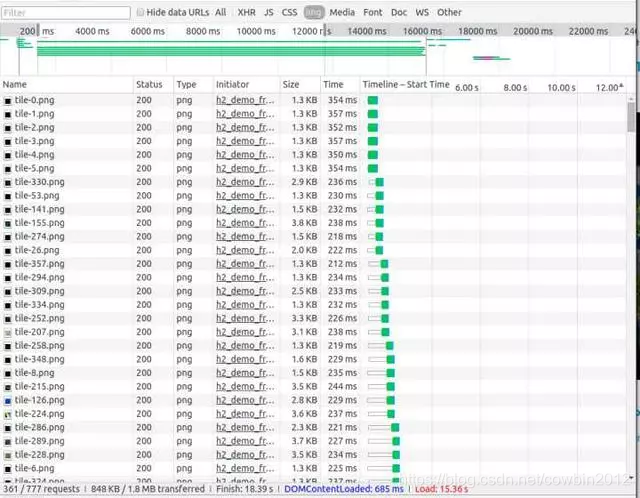This screenshot has height=498, width=640.
Task: Click the image icon of tile-4.png
Action: point(8,155)
